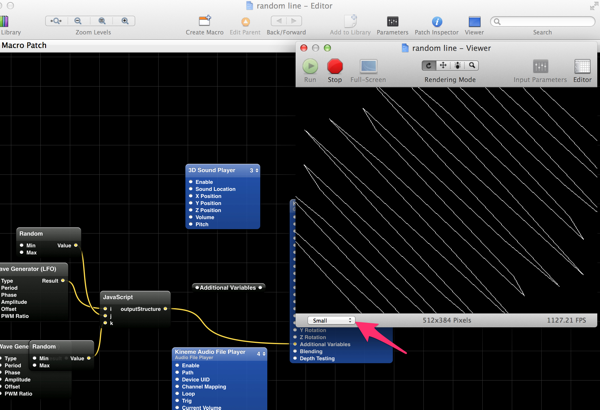Screen dimensions: 600x410
Task: Click the X Position input port
Action: coord(191,196)
